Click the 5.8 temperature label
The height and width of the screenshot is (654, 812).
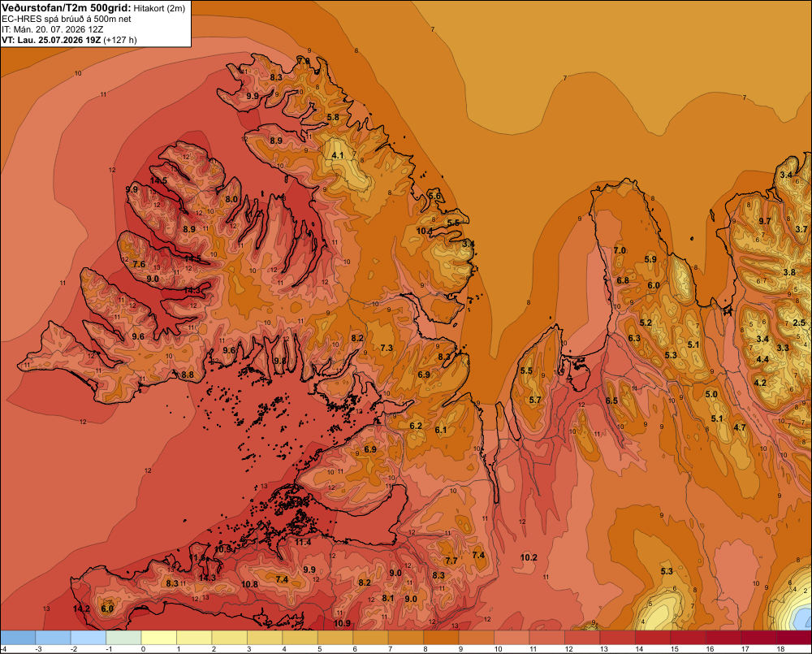333,117
